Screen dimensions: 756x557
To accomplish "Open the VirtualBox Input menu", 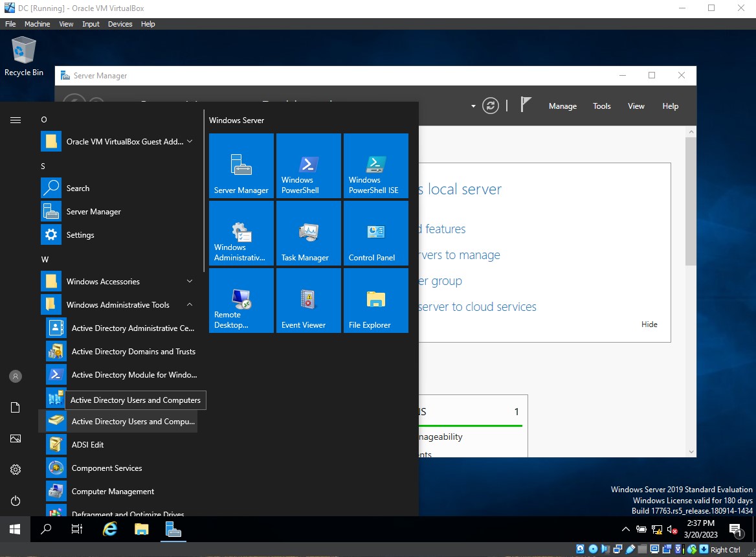I will [x=91, y=24].
